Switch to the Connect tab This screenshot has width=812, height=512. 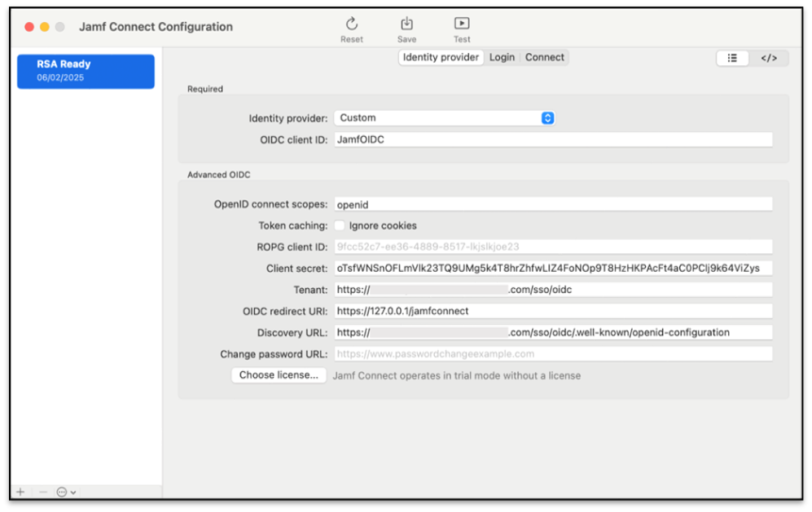coord(544,57)
